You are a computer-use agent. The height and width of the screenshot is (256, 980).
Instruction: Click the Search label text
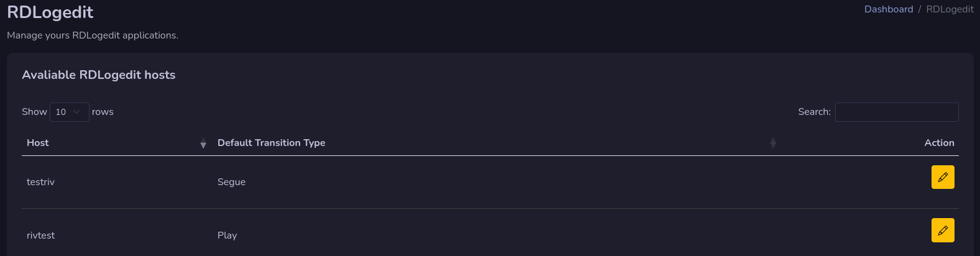[814, 112]
